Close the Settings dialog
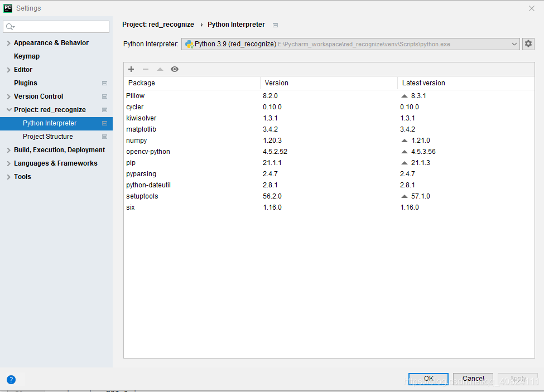The width and height of the screenshot is (544, 392). pyautogui.click(x=532, y=8)
